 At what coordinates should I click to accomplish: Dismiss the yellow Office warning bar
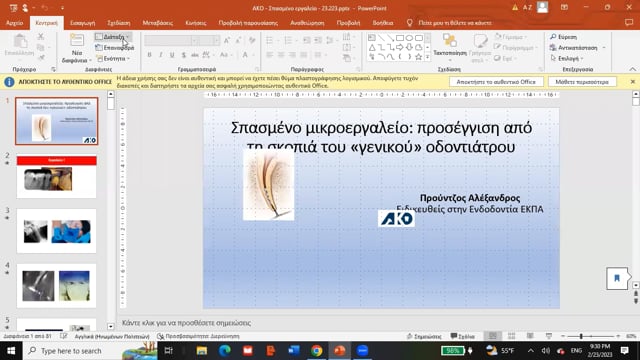633,82
